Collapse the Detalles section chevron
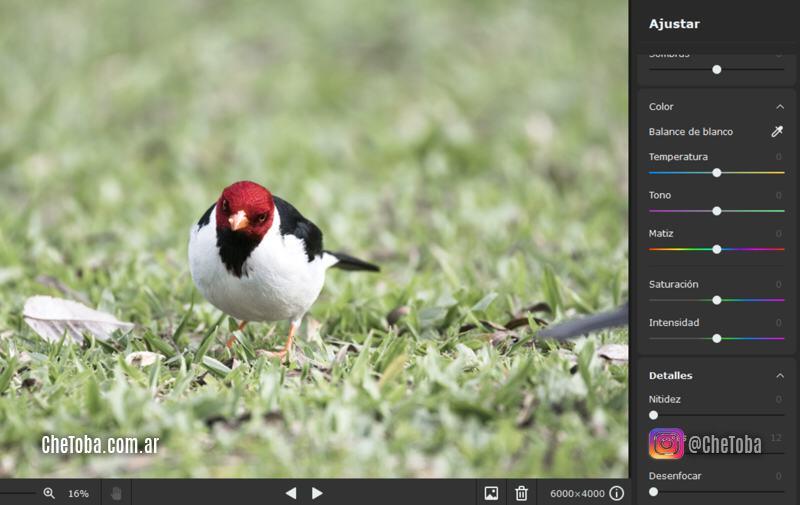The width and height of the screenshot is (800, 505). [x=780, y=376]
